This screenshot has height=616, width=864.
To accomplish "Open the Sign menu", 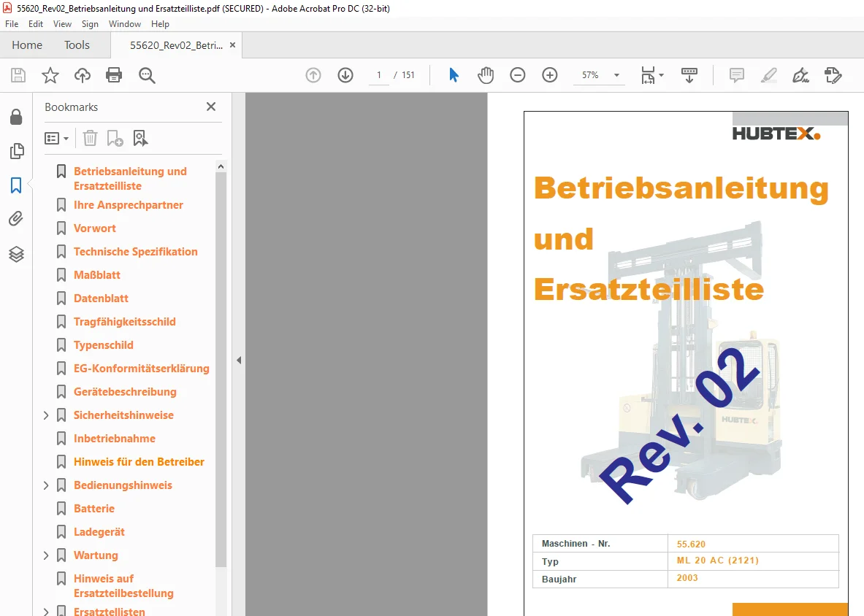I will [90, 23].
